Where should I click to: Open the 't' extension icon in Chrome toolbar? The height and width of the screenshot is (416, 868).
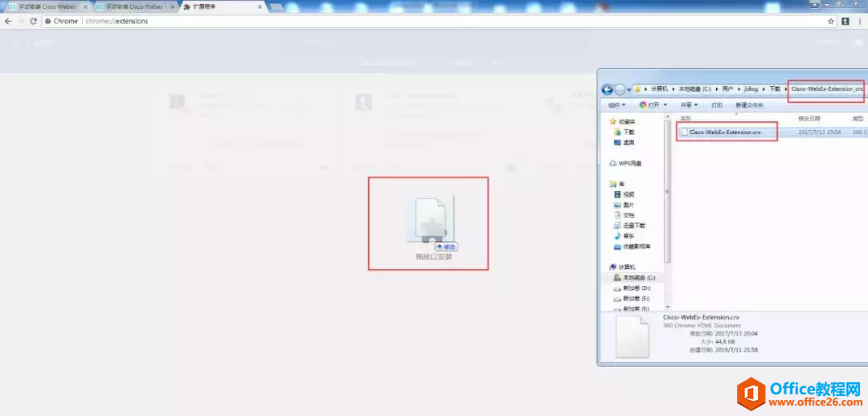(x=845, y=21)
